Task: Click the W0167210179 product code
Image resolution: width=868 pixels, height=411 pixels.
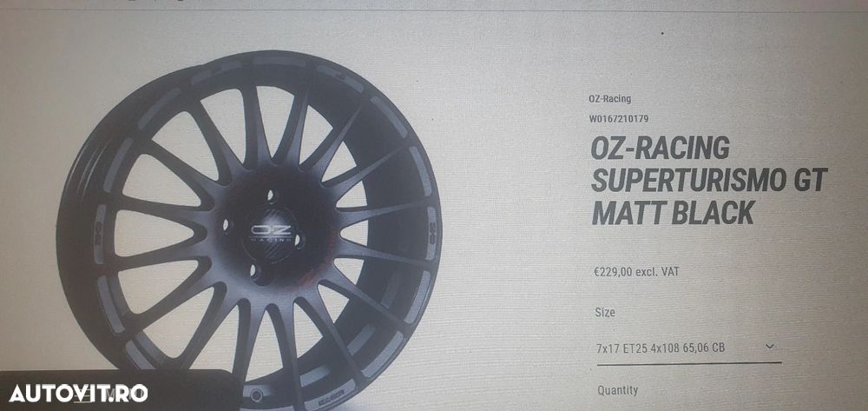Action: coord(618,118)
